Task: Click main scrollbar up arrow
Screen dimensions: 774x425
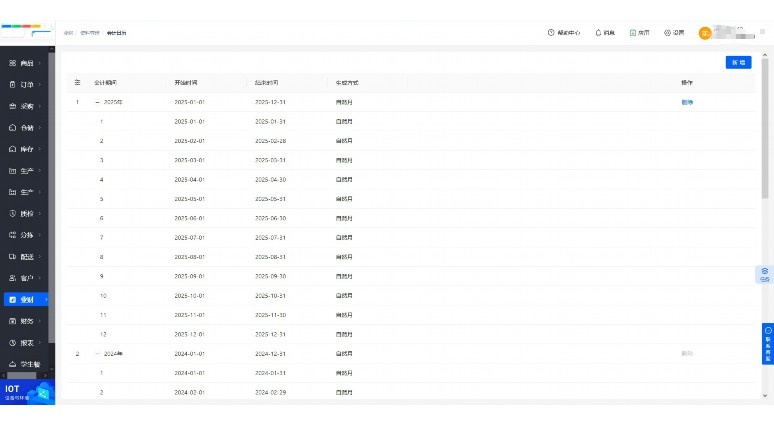Action: (765, 55)
